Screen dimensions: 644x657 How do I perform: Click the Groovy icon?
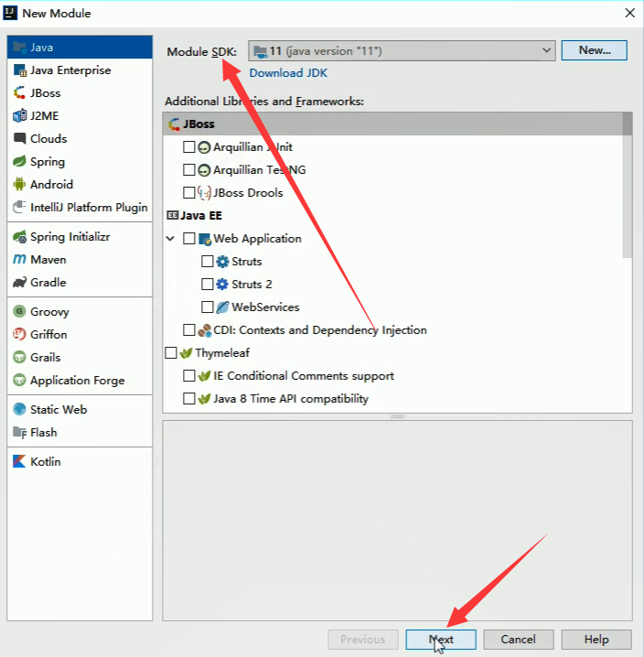tap(19, 311)
